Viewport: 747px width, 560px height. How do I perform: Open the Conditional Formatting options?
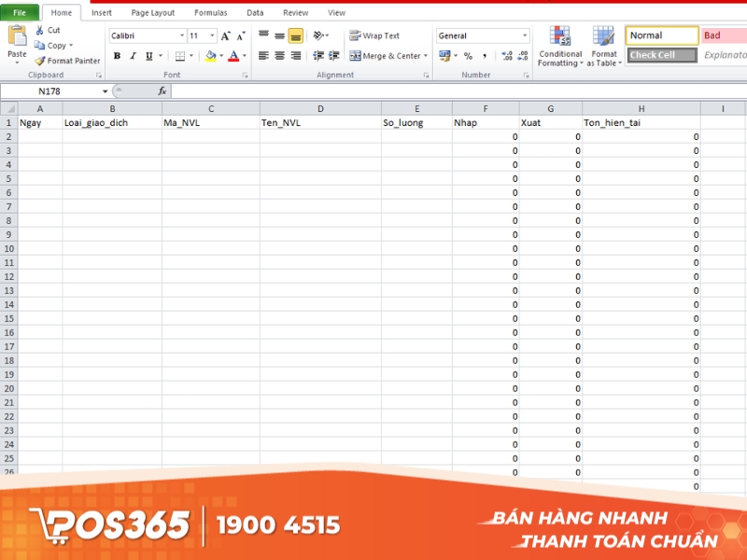coord(560,47)
